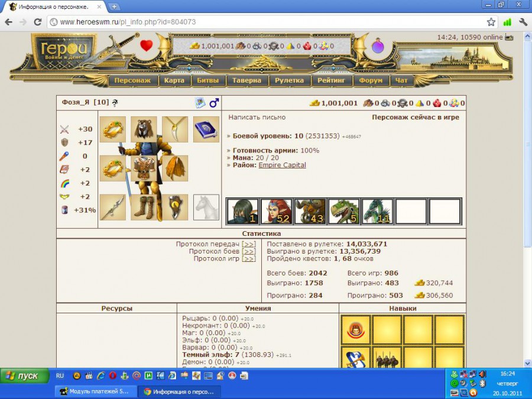Image resolution: width=532 pixels, height=399 pixels.
Task: Select the fang necklace item
Action: pos(175,129)
